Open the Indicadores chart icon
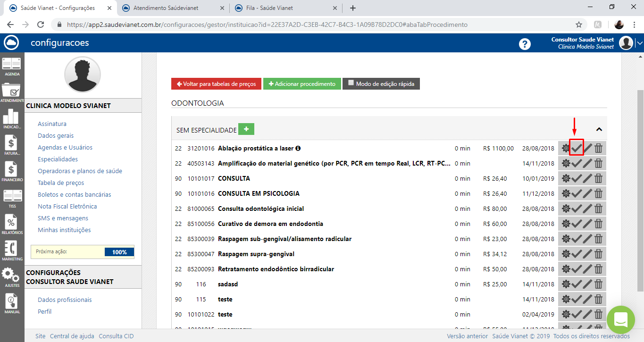Screen dimensions: 644x342 pyautogui.click(x=12, y=119)
